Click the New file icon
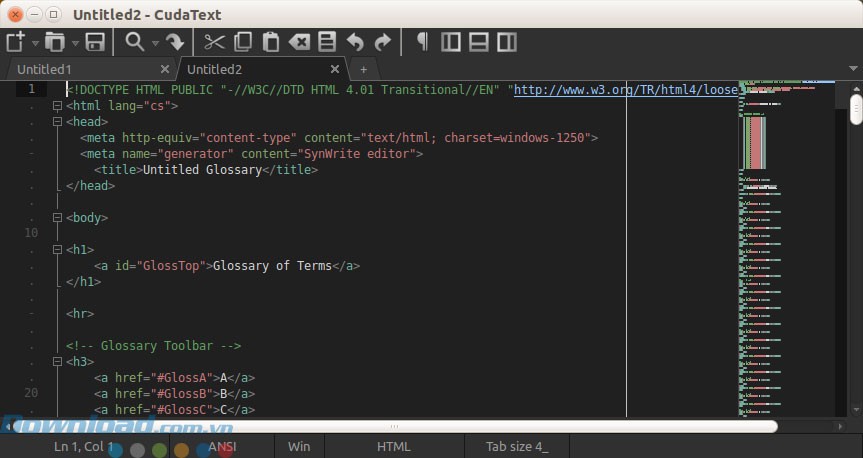 coord(15,42)
